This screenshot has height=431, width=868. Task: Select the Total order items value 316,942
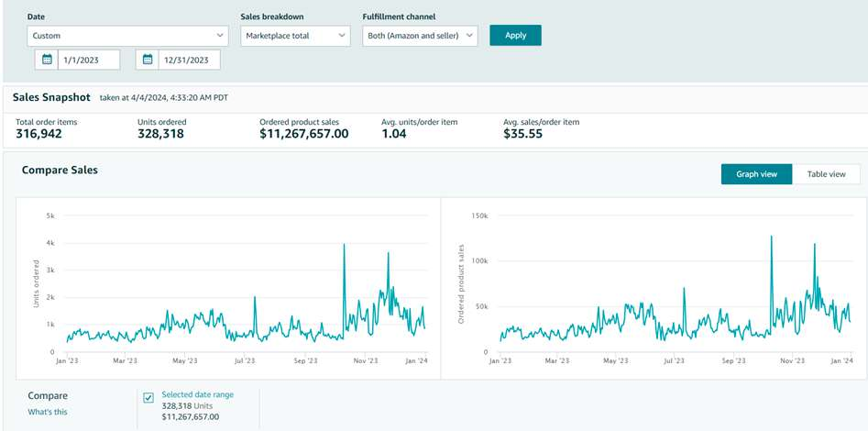coord(38,134)
